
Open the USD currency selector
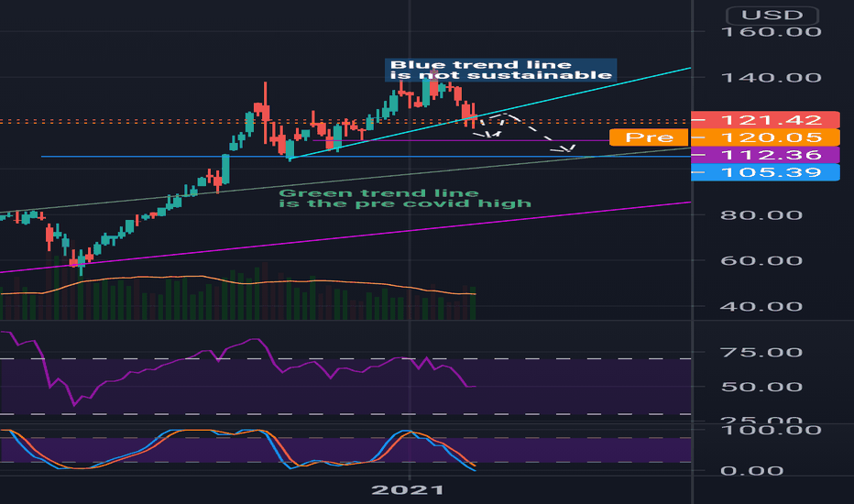772,15
